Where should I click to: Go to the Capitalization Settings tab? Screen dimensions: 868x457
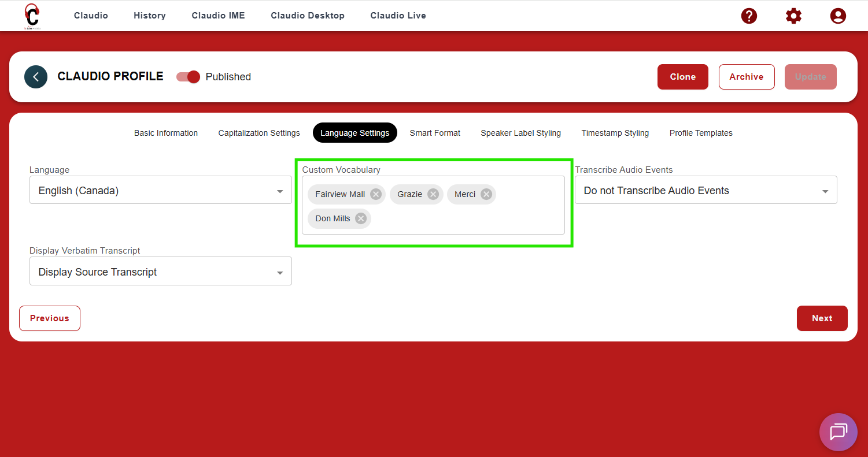(259, 133)
